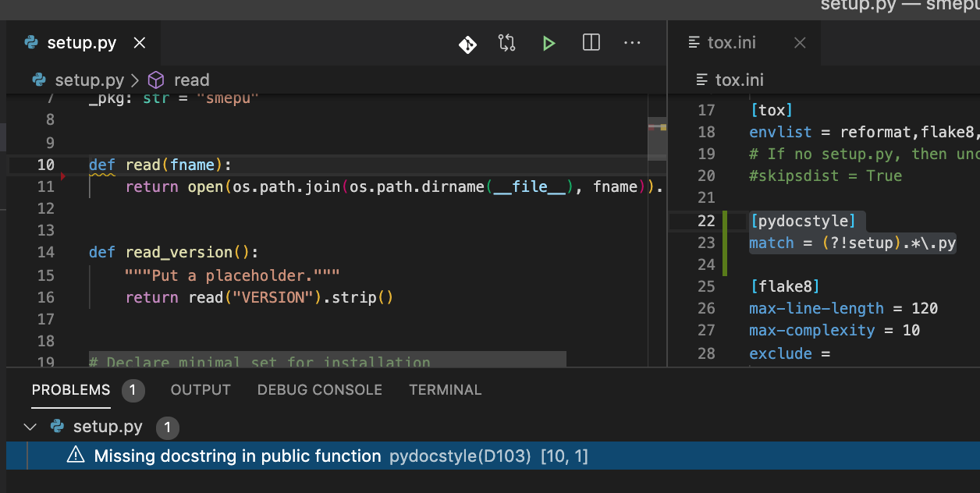Click line number 22 in tox.ini

(705, 221)
